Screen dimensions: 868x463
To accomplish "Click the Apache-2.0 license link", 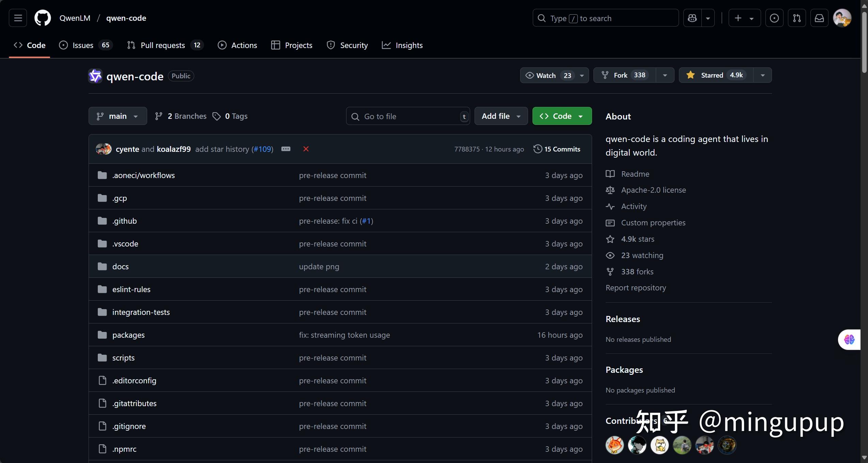I will [653, 190].
